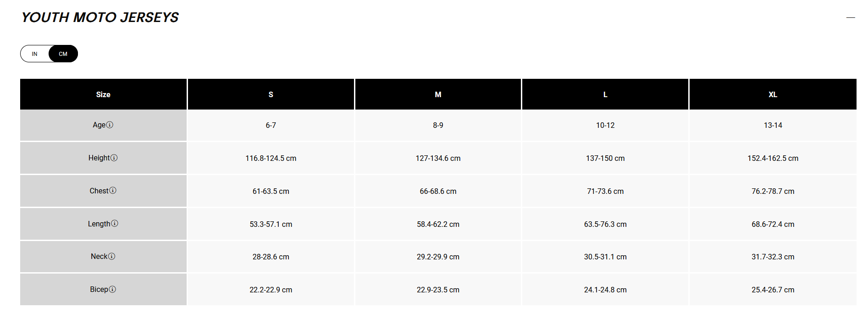The height and width of the screenshot is (313, 868).
Task: Select the S size column header
Action: pyautogui.click(x=271, y=94)
